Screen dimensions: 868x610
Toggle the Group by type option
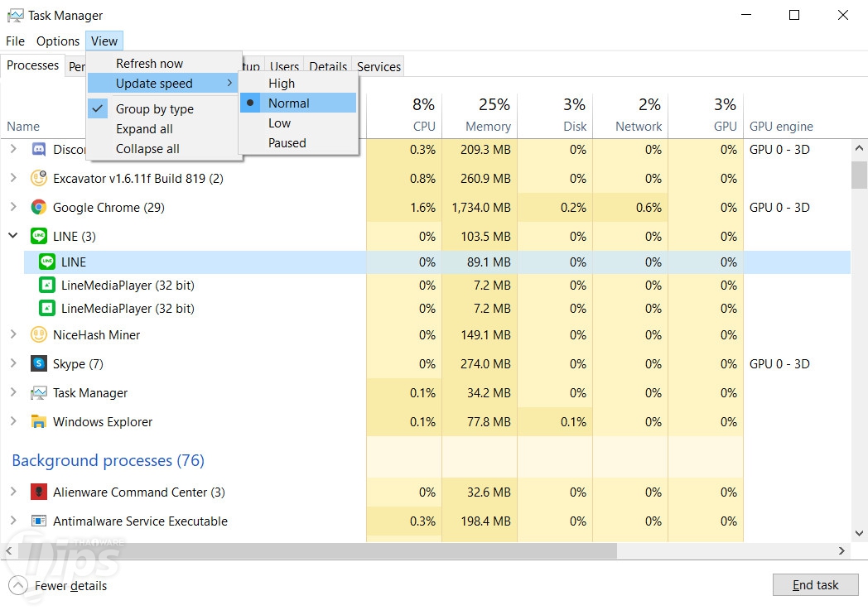click(x=154, y=109)
